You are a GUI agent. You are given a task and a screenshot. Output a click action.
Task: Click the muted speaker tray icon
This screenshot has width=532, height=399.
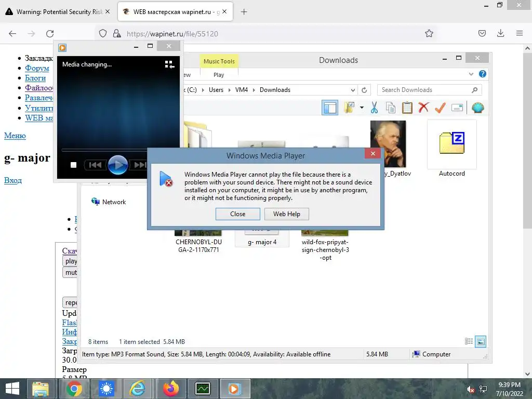(x=471, y=389)
